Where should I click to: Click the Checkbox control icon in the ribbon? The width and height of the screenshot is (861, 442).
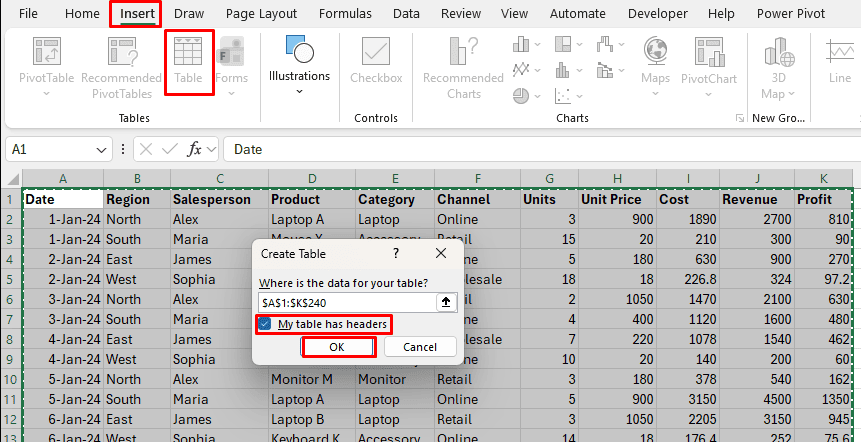376,51
